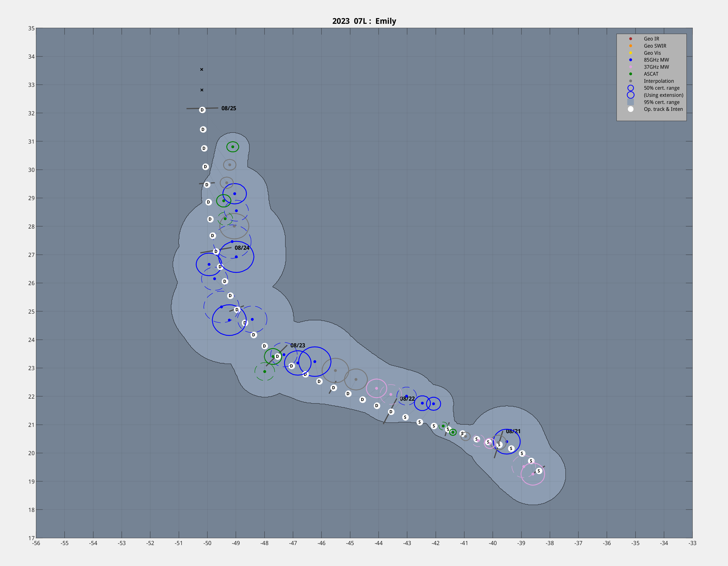Click the 08/25 date label

[x=229, y=108]
